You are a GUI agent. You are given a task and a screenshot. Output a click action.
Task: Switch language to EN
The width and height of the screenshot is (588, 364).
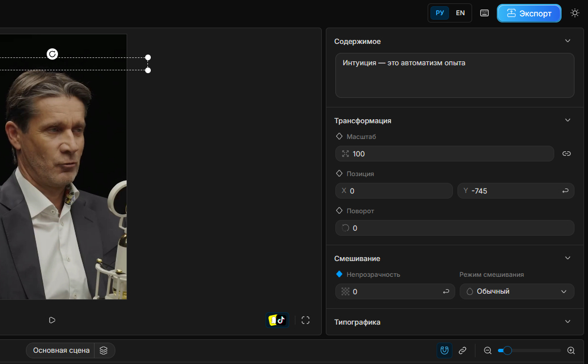point(460,13)
